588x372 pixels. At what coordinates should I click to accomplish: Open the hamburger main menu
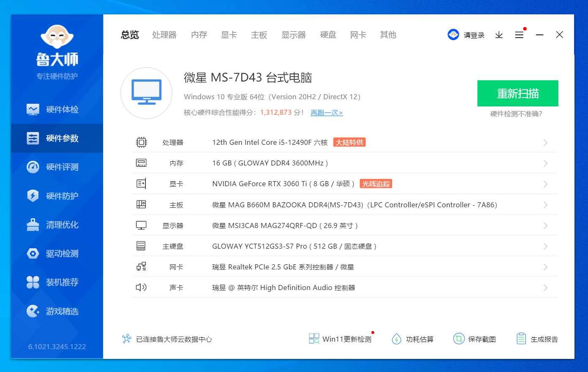pos(519,35)
